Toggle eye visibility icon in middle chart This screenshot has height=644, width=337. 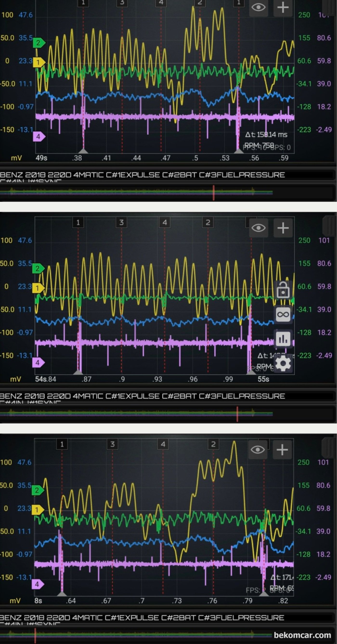[258, 228]
